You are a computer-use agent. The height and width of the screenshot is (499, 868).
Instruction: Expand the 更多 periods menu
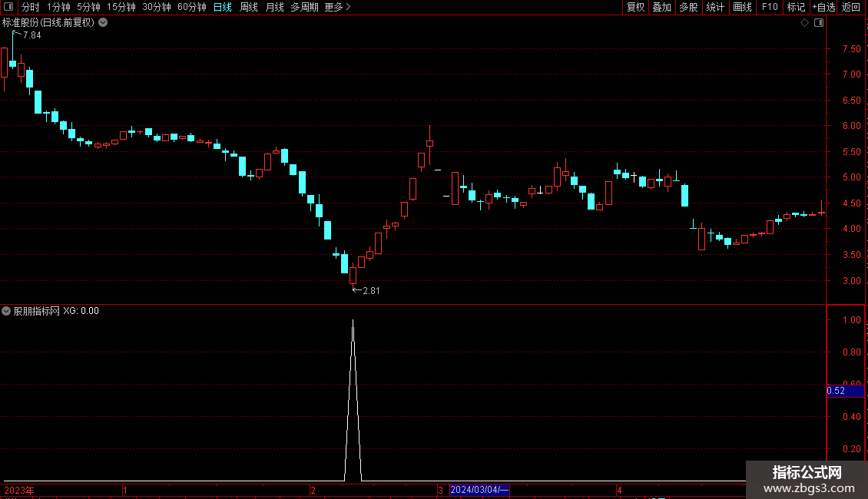tap(338, 7)
